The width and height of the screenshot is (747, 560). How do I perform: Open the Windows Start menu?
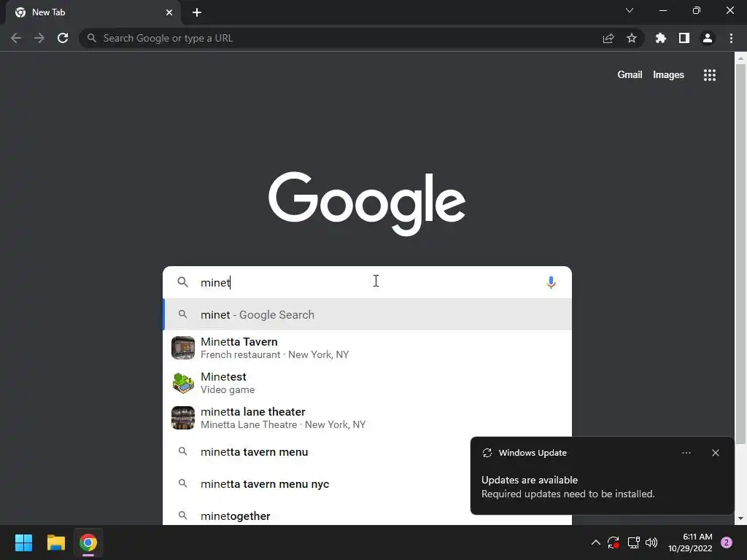pyautogui.click(x=24, y=542)
